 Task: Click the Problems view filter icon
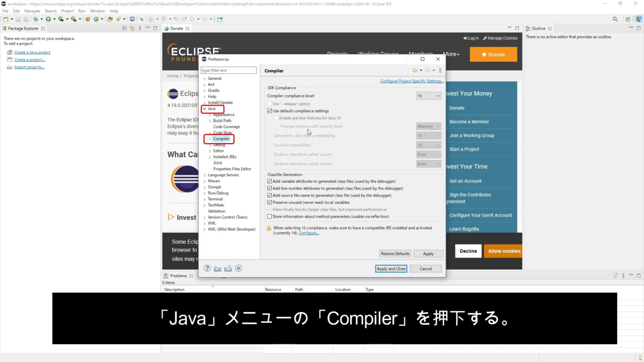(615, 276)
